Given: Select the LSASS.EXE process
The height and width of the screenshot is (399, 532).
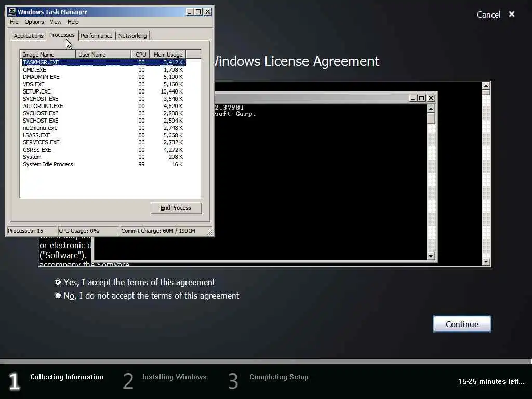Looking at the screenshot, I should click(x=103, y=136).
